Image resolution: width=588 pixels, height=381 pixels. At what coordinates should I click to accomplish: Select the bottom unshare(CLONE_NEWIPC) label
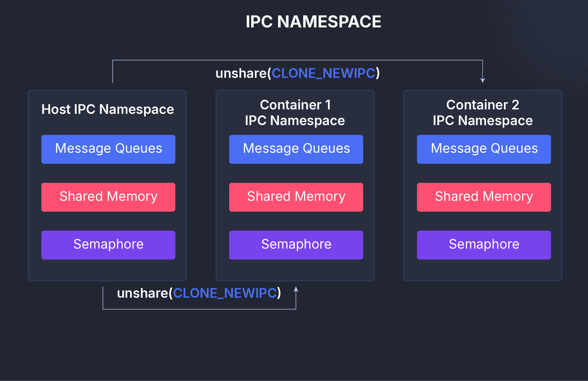[x=199, y=293]
